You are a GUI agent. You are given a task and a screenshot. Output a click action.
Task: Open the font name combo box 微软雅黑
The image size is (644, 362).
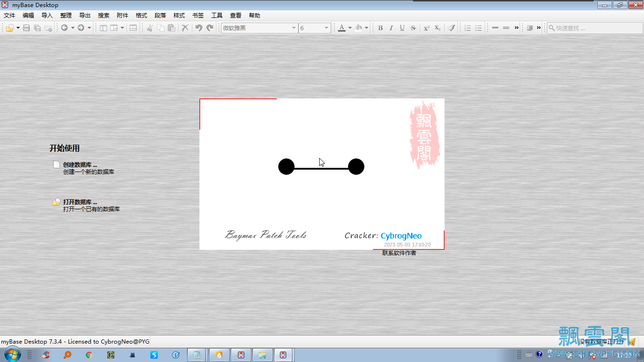[x=259, y=28]
